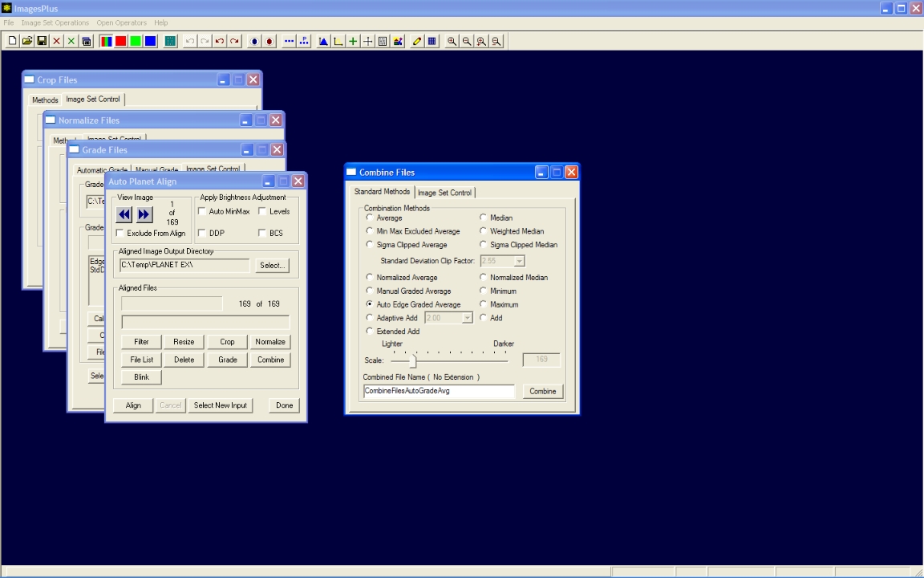Open the File menu
Image resolution: width=924 pixels, height=578 pixels.
point(9,23)
